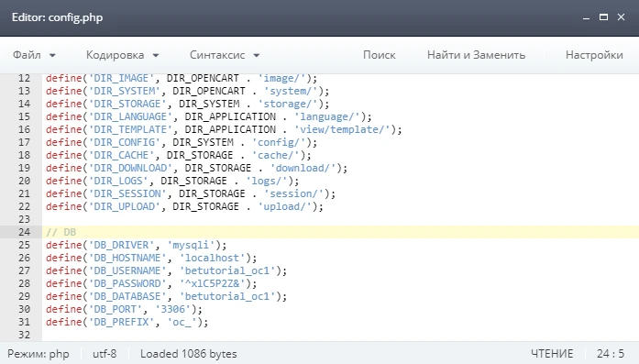The height and width of the screenshot is (364, 639).
Task: Click 'DB_PASSWORD' constant text
Action: (x=127, y=283)
